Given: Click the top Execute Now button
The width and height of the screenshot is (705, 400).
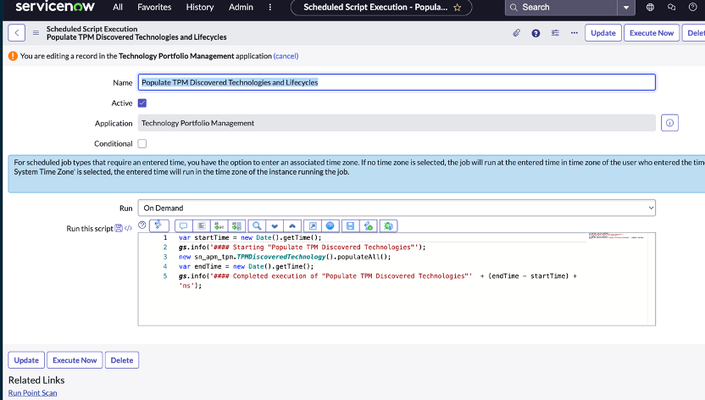Looking at the screenshot, I should point(651,33).
